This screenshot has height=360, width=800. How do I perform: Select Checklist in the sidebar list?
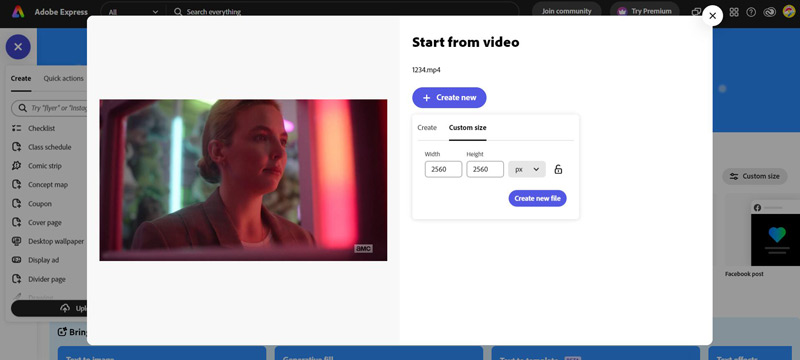(41, 128)
